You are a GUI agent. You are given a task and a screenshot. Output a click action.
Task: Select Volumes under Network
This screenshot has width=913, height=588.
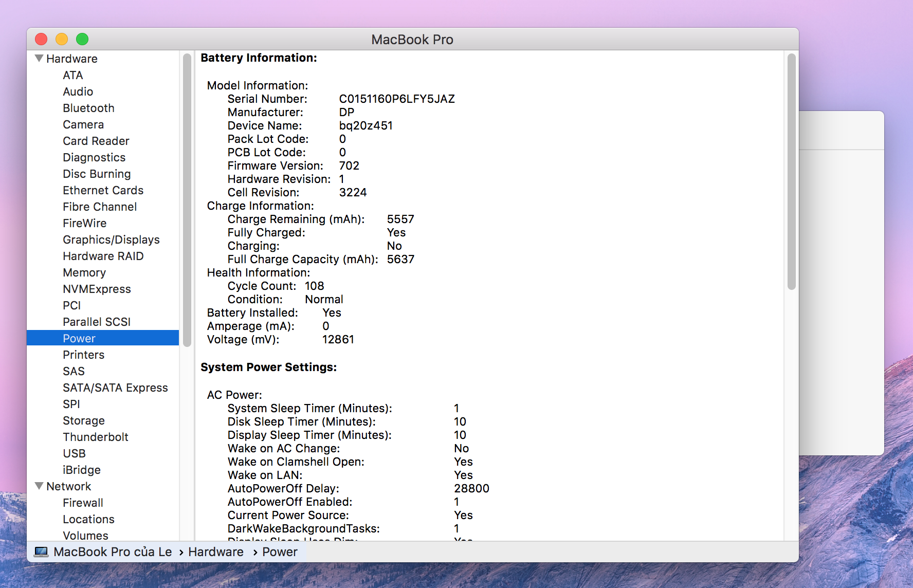pyautogui.click(x=85, y=536)
